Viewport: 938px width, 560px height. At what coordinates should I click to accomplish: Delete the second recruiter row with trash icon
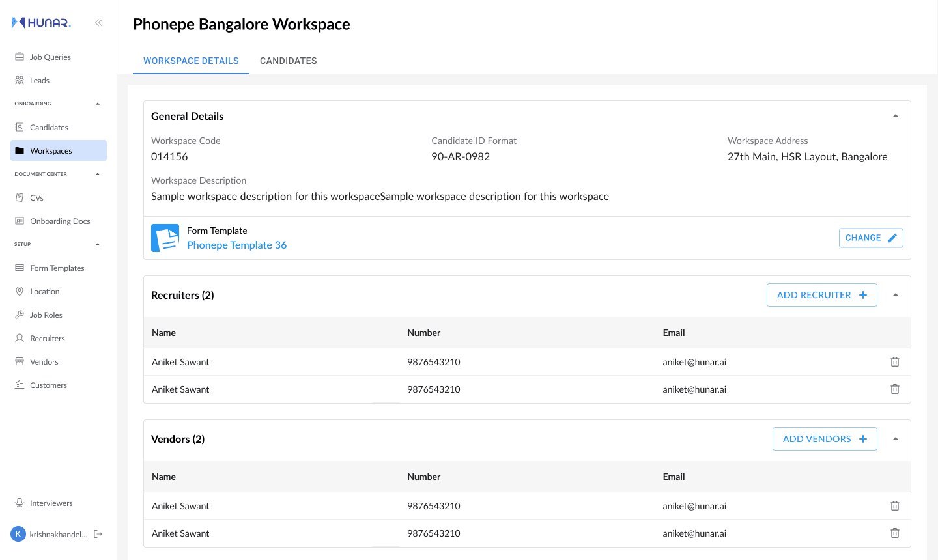click(895, 389)
